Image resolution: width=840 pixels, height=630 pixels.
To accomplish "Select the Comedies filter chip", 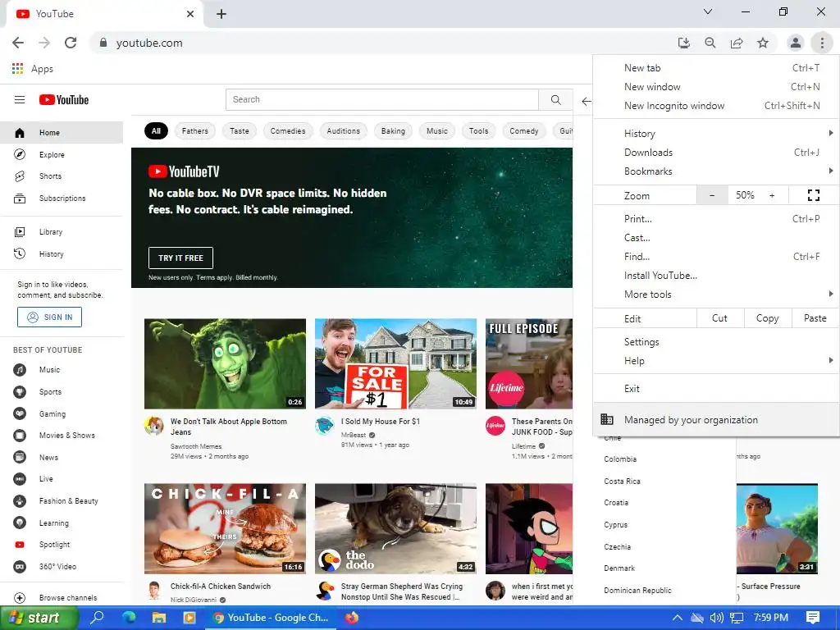I will 288,131.
